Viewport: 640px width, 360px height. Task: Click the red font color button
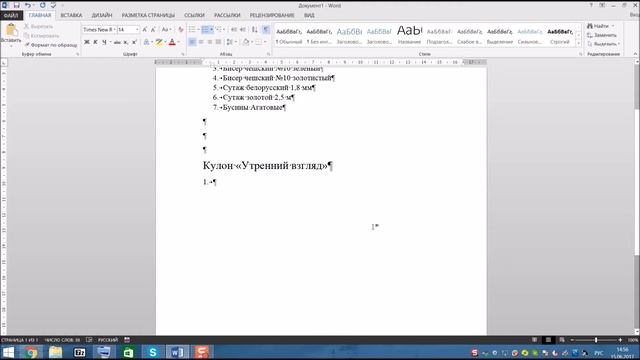(172, 42)
